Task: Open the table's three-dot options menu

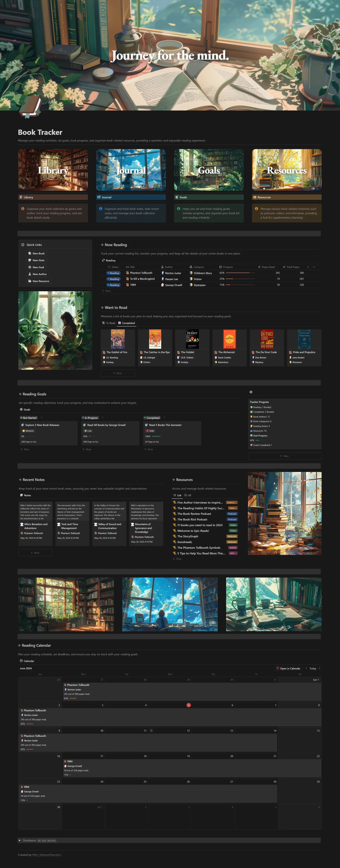Action: [x=314, y=267]
